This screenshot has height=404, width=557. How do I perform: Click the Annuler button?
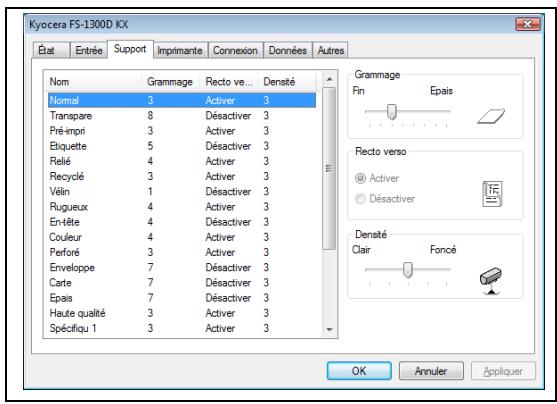pos(431,371)
